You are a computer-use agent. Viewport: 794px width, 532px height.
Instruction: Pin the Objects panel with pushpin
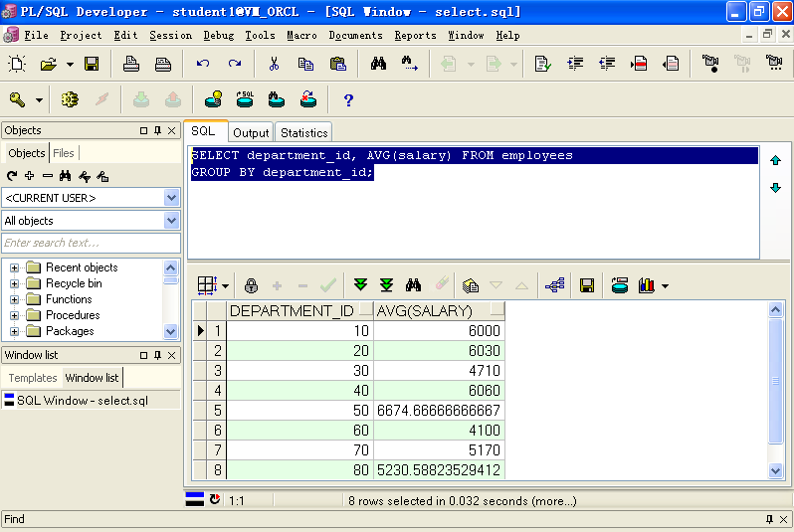pos(157,130)
